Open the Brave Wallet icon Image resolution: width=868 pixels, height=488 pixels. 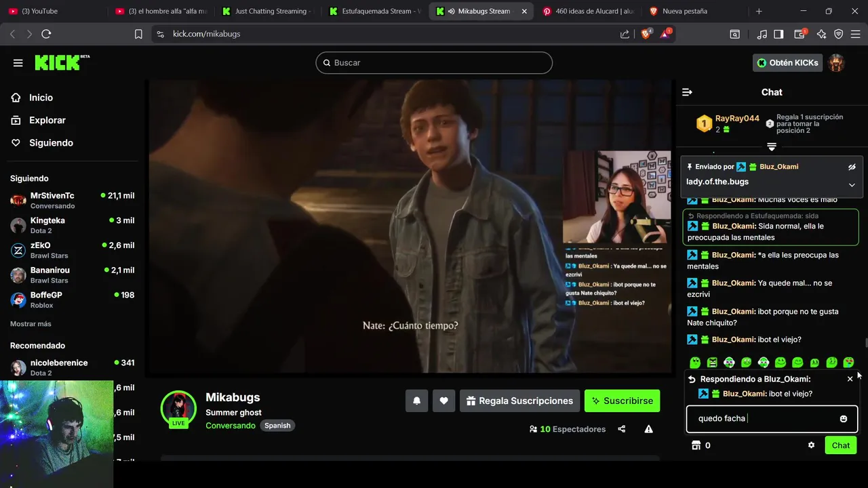pos(800,34)
